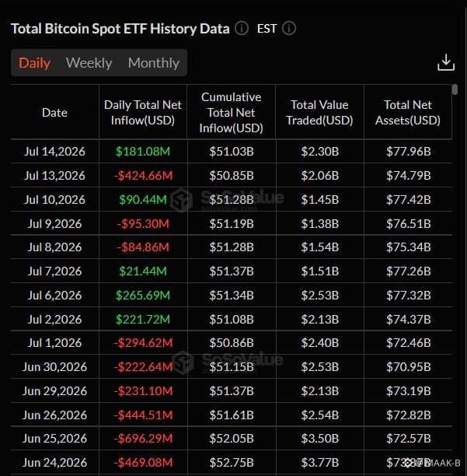
Task: Click the Cumulative Total Net Inflow header
Action: click(231, 113)
